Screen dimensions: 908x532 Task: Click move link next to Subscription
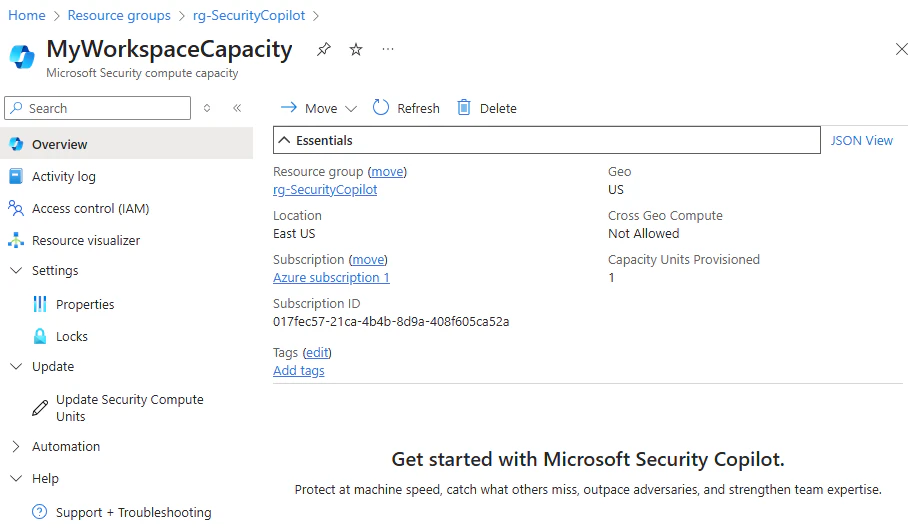tap(368, 259)
